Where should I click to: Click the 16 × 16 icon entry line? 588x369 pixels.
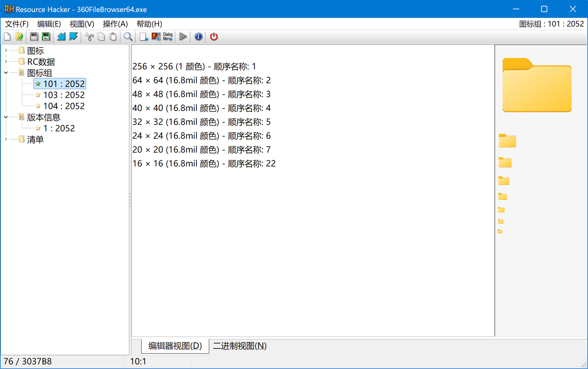click(204, 163)
